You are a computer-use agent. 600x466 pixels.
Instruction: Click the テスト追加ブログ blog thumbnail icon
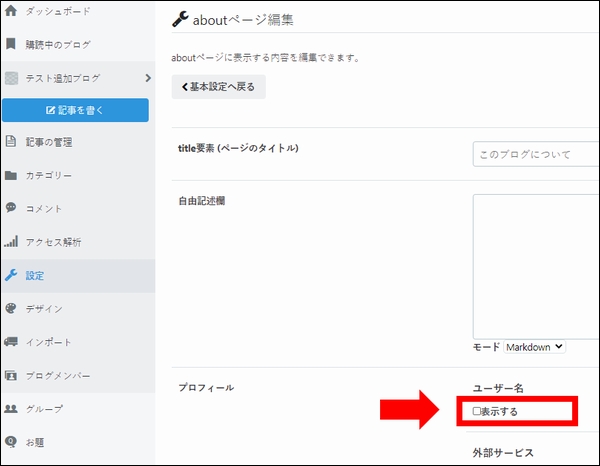coord(11,78)
